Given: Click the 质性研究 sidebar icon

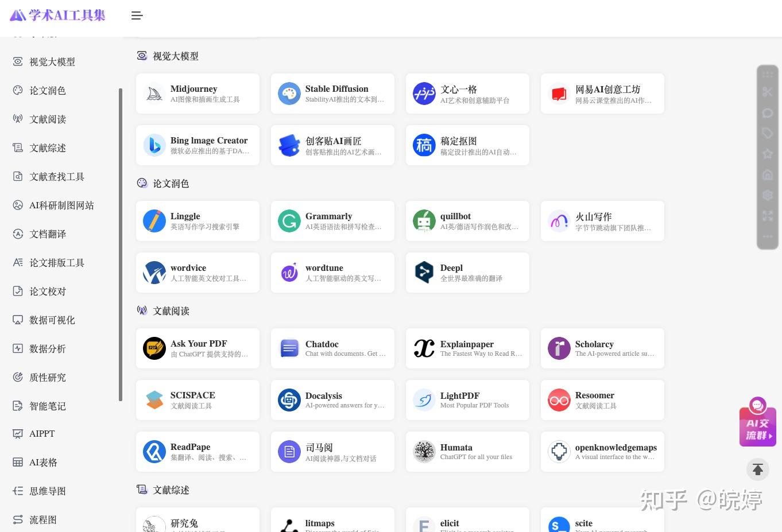Looking at the screenshot, I should tap(18, 377).
